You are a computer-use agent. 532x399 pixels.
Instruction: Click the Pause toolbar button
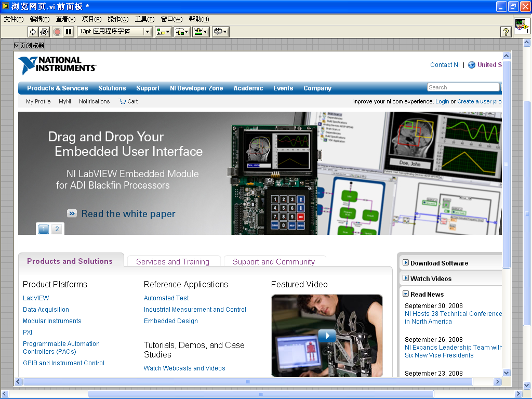[69, 32]
